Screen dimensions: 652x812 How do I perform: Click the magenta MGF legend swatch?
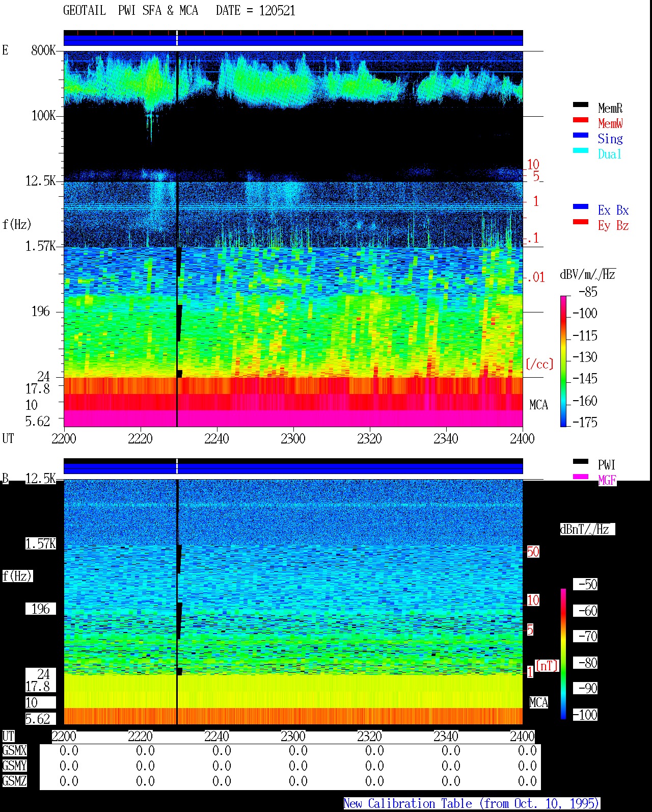581,477
